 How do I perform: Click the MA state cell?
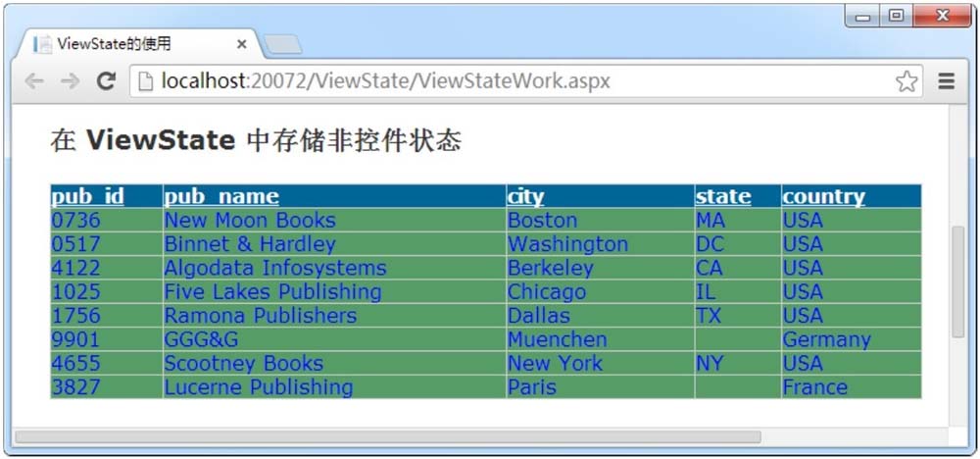738,220
